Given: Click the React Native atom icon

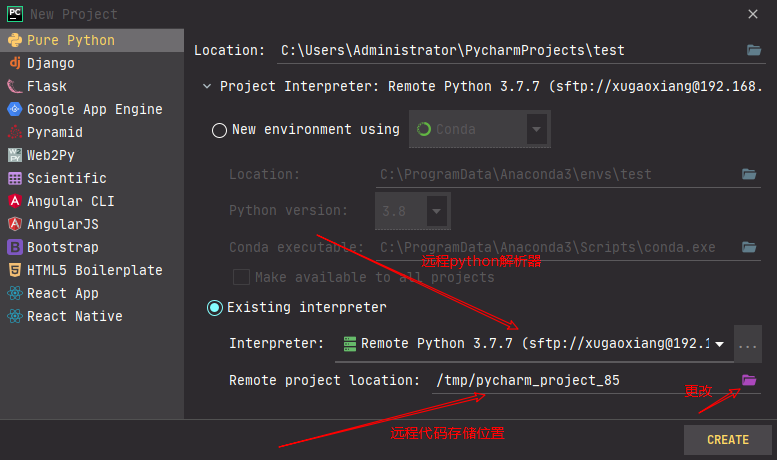Looking at the screenshot, I should coord(15,316).
